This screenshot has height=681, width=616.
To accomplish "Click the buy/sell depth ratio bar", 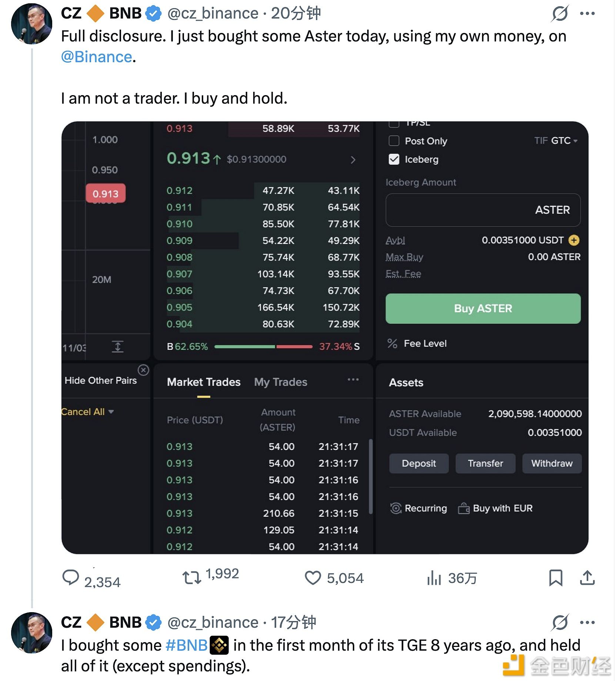I will click(x=263, y=347).
